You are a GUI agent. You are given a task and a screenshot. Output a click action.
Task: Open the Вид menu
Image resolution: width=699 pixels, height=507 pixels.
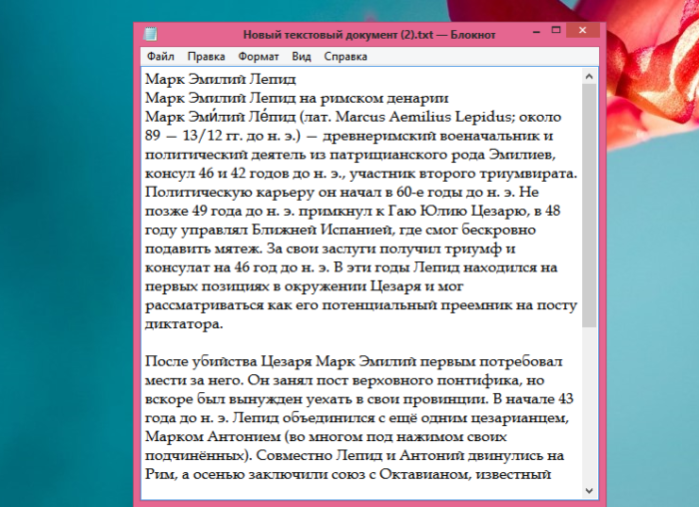(x=301, y=57)
